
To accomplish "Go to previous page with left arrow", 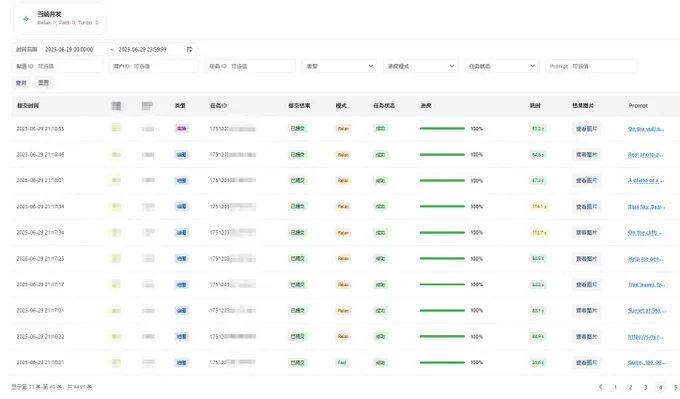I will [601, 387].
